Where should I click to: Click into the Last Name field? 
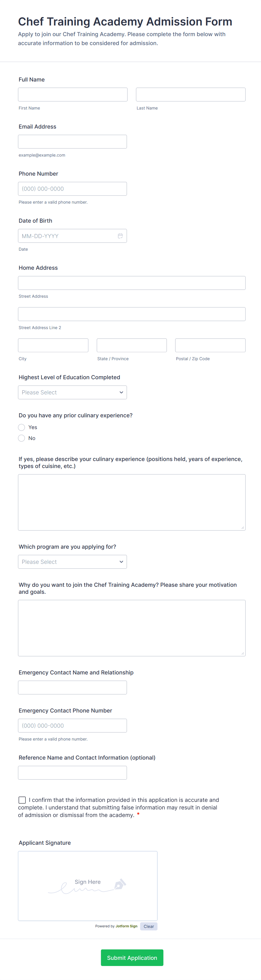[191, 94]
